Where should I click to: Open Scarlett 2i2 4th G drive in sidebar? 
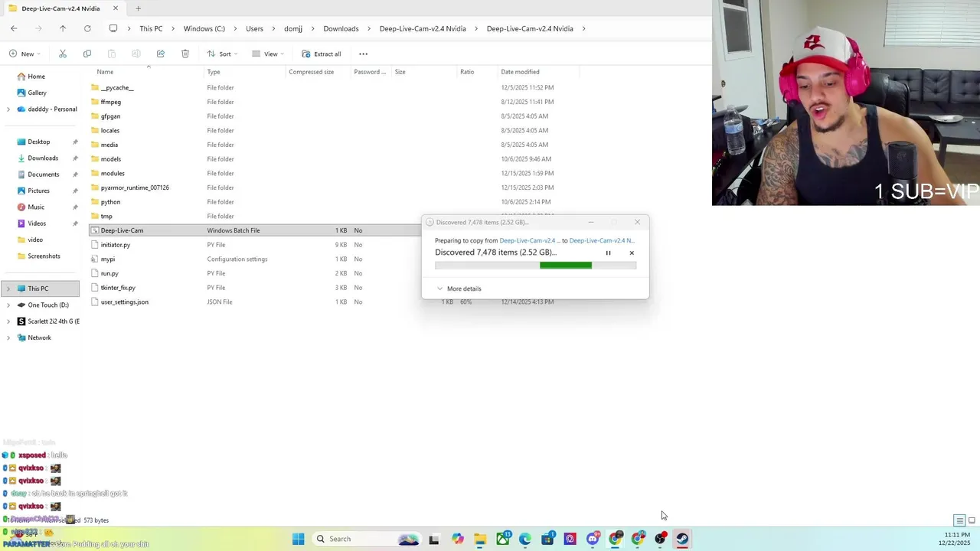click(47, 321)
